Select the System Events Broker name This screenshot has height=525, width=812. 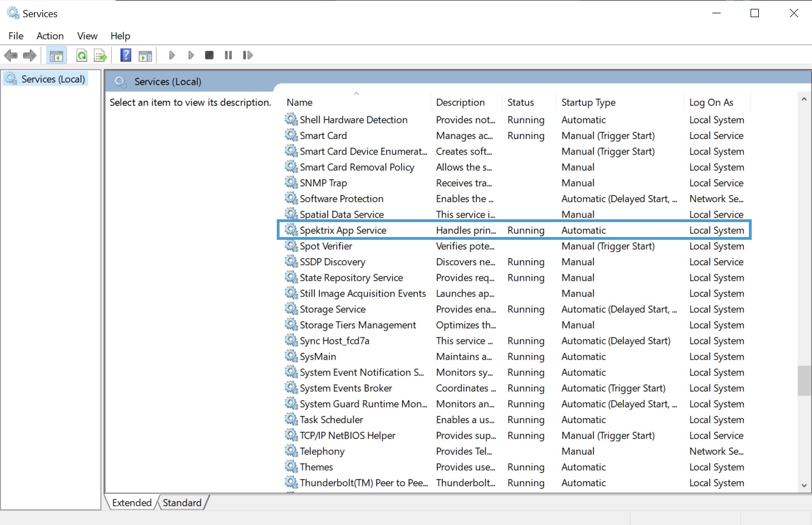(346, 388)
